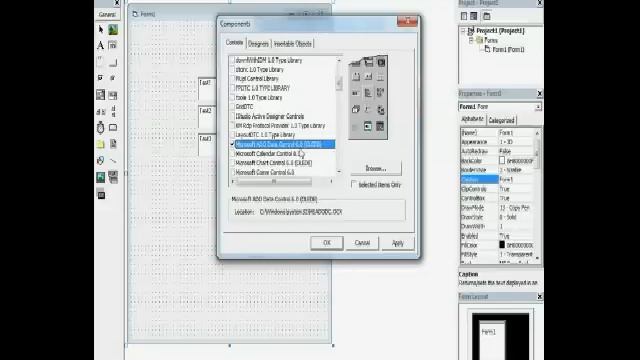This screenshot has width=640, height=360.
Task: Select the Line tool in the toolbox
Action: pos(113,160)
